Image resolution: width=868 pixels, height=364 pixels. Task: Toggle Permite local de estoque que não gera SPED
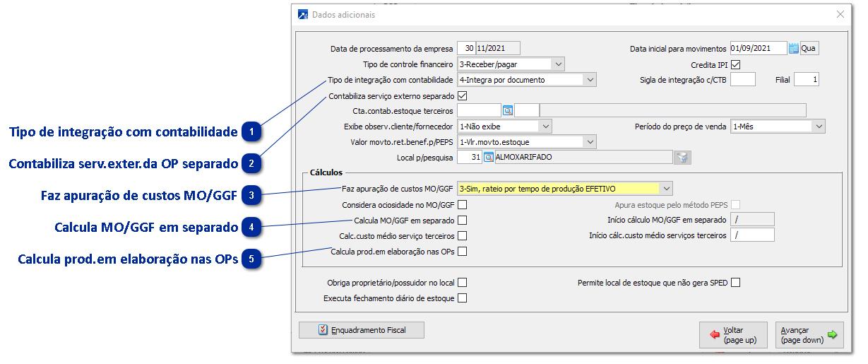pos(735,283)
